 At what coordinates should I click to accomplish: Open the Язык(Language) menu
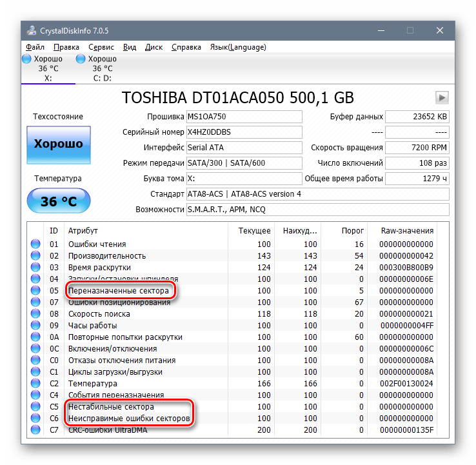tap(238, 47)
